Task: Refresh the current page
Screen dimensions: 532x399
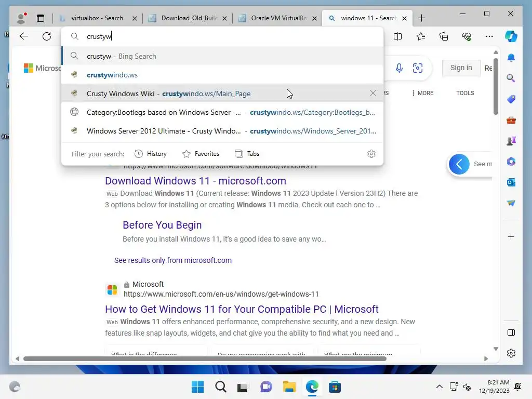Action: point(47,36)
